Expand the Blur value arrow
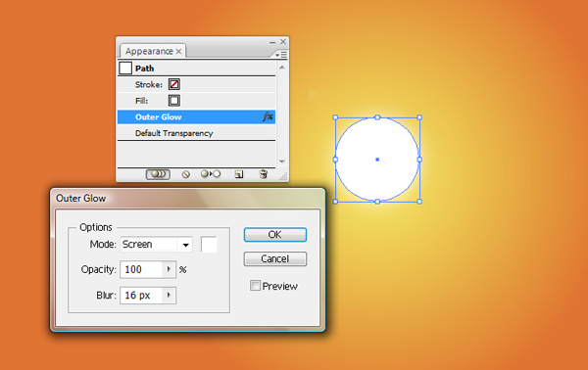Viewport: 588px width, 370px height. click(169, 295)
